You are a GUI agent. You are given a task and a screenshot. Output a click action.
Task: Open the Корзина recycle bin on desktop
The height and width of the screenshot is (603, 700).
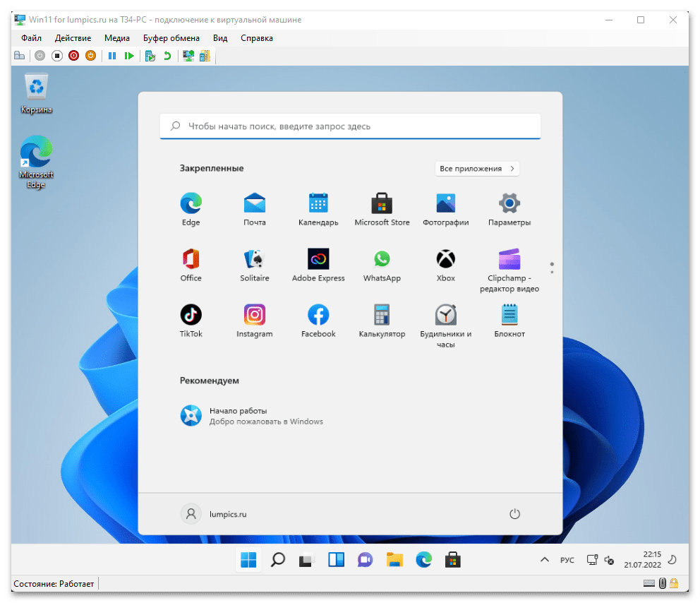point(36,93)
